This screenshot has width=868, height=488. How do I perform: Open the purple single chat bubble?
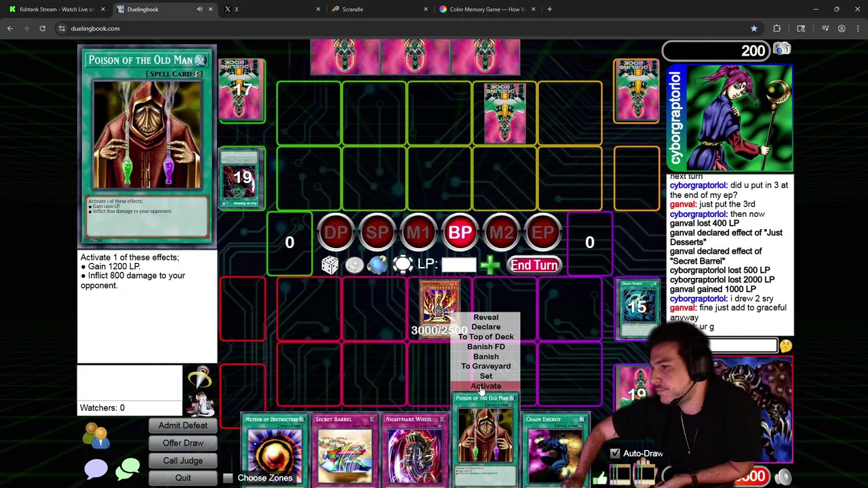click(x=96, y=470)
